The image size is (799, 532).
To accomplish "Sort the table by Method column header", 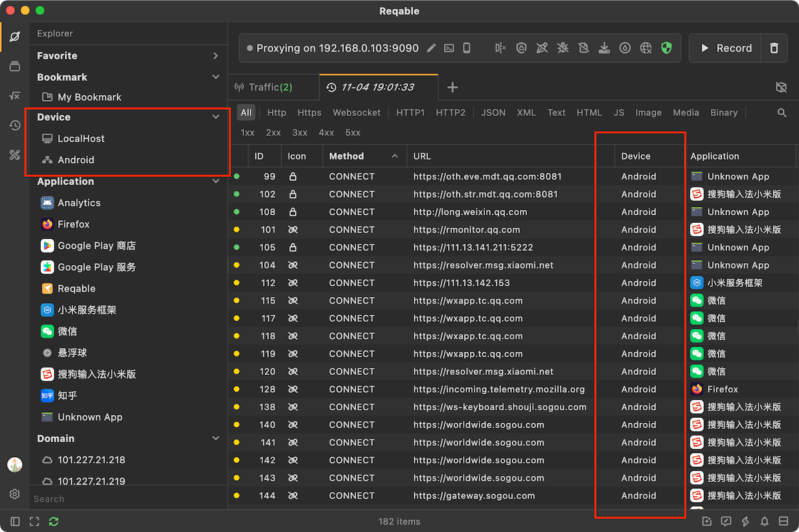I will point(346,157).
